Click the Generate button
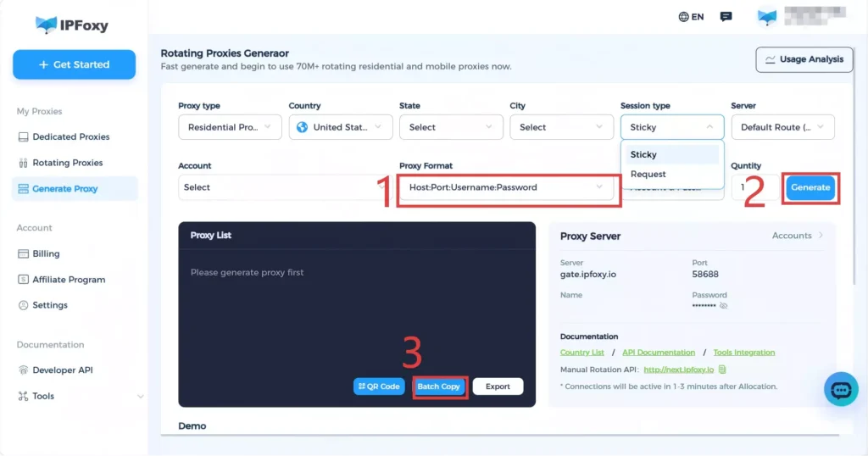Screen dimensions: 868x456 coord(810,187)
